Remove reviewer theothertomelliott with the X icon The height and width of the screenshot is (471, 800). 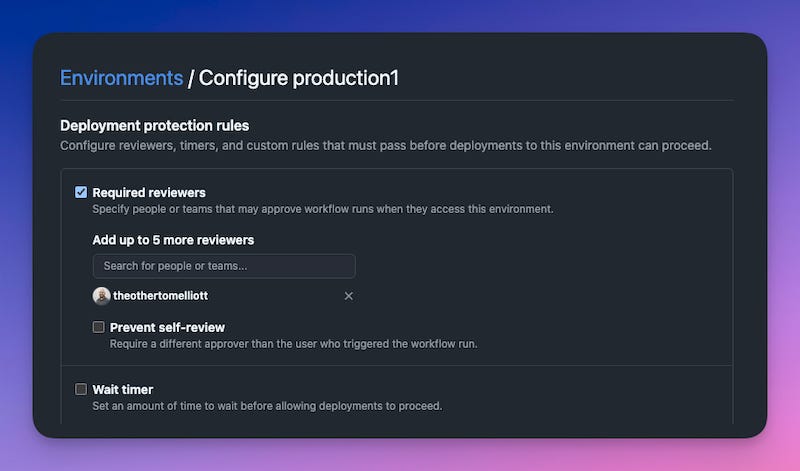click(x=348, y=296)
